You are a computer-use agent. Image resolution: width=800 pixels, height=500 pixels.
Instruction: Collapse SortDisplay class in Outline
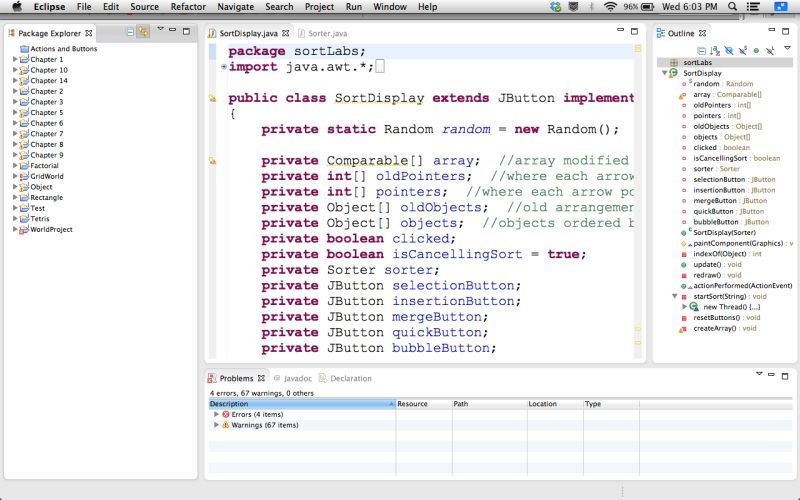[664, 73]
